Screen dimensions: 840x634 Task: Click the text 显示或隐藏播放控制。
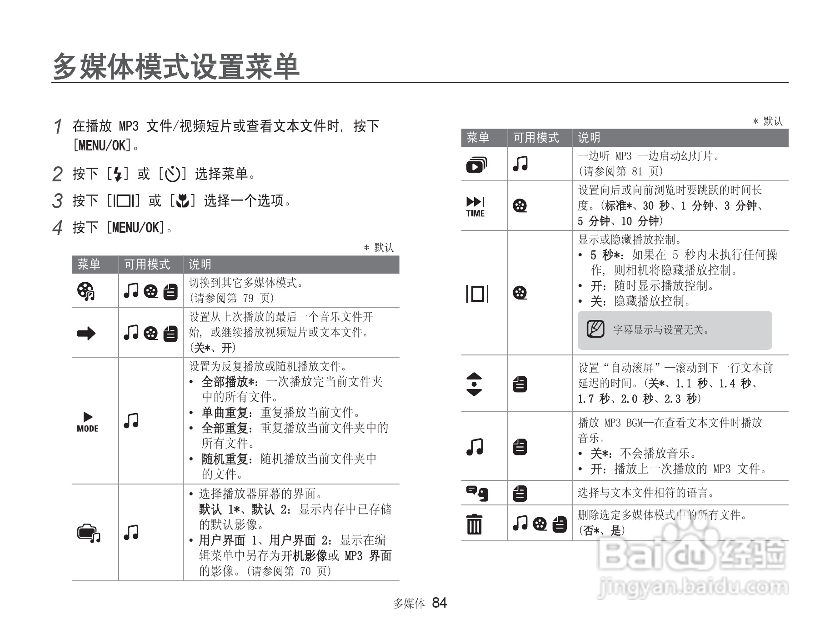[630, 240]
